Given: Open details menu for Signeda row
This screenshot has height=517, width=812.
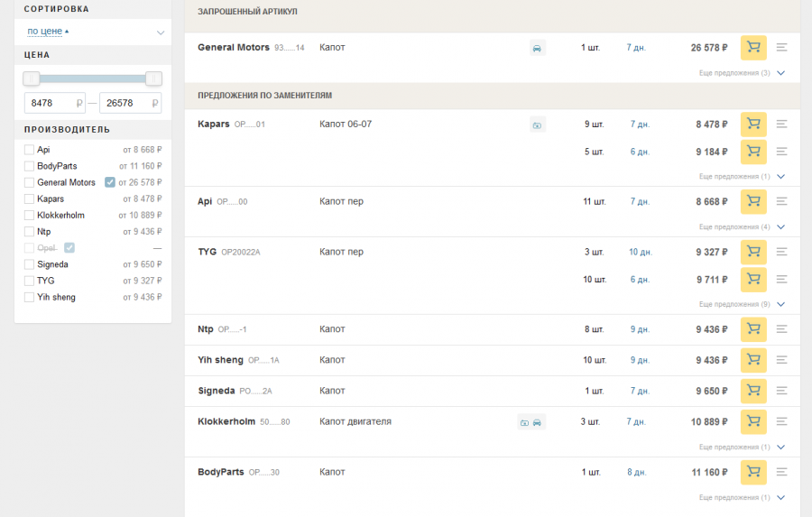Looking at the screenshot, I should 782,391.
